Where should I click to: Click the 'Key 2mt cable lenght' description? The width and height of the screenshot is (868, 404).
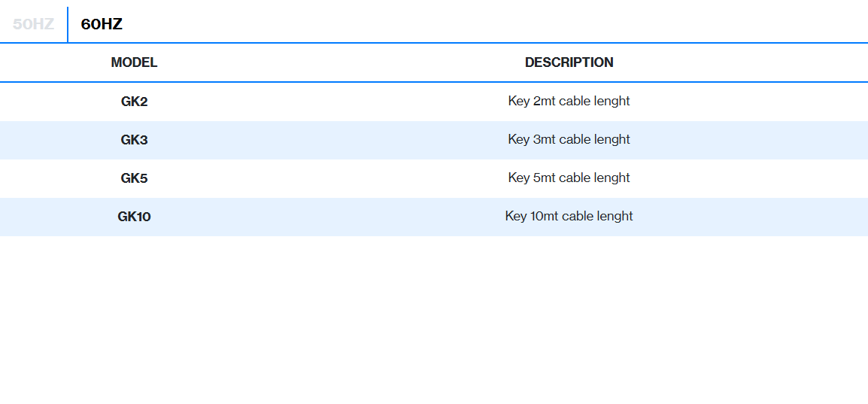569,101
